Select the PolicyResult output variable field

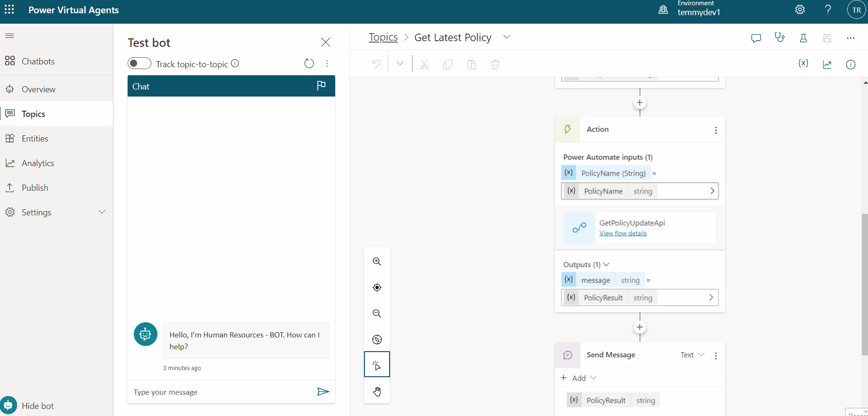coord(640,298)
